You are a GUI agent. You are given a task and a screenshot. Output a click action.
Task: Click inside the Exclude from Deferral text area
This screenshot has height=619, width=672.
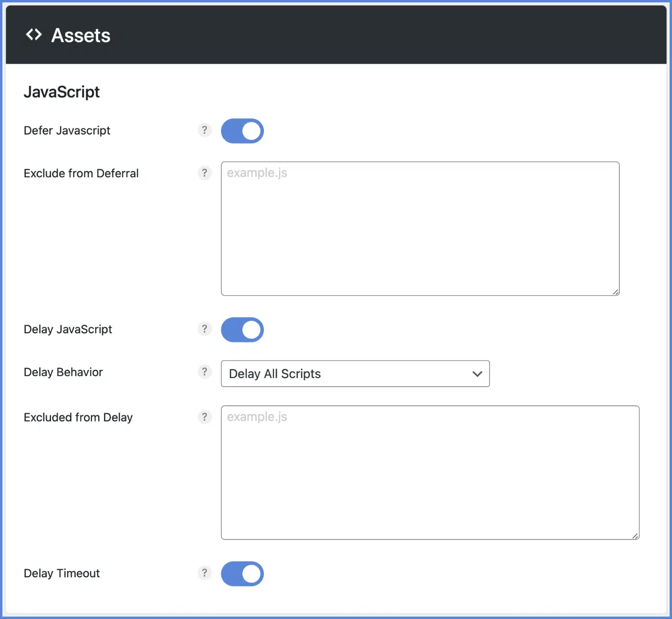pos(420,229)
